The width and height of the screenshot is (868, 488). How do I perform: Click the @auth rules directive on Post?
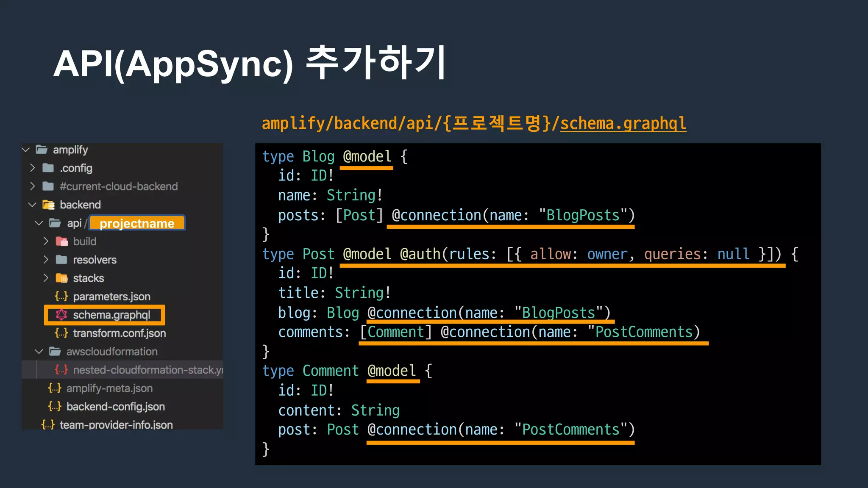click(x=590, y=254)
